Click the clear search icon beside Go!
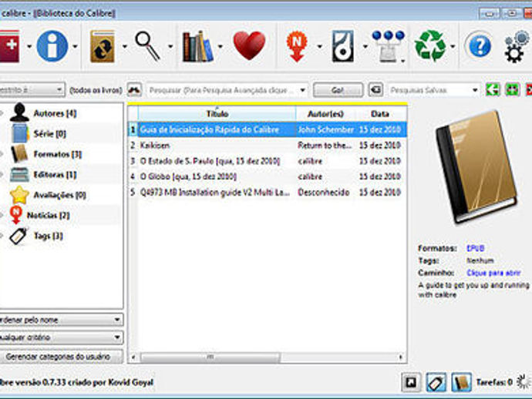Viewport: 532px width, 399px height. (x=375, y=90)
